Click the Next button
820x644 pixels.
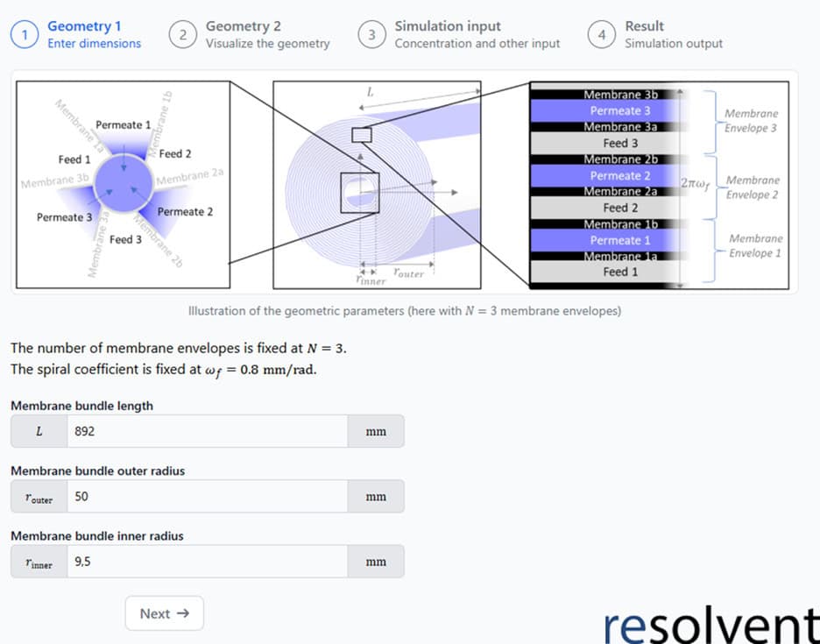[164, 613]
